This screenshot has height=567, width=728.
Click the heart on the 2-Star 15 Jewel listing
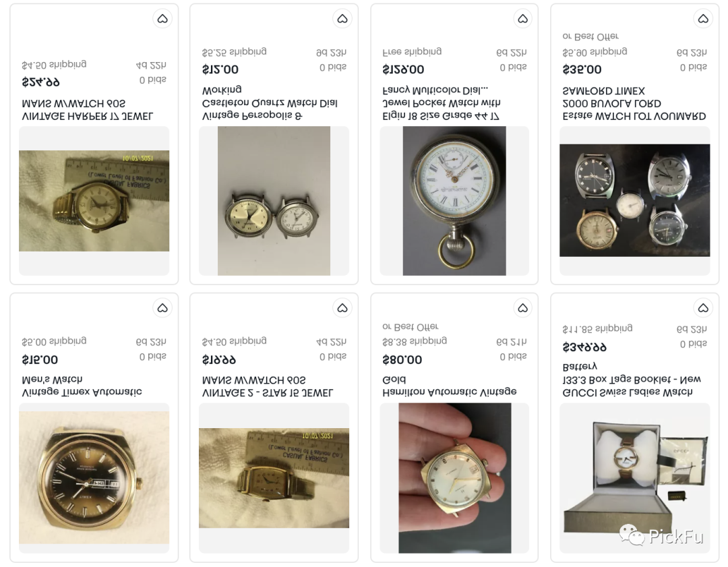point(342,307)
